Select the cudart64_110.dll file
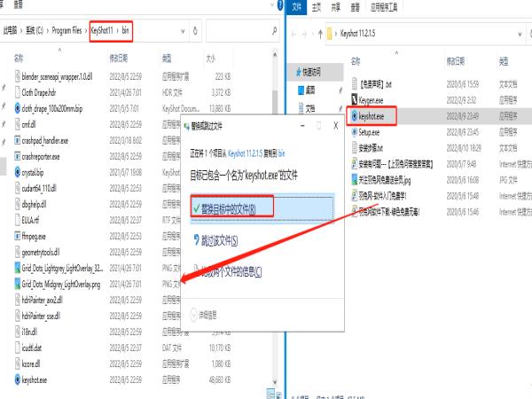This screenshot has width=532, height=399. pos(39,188)
